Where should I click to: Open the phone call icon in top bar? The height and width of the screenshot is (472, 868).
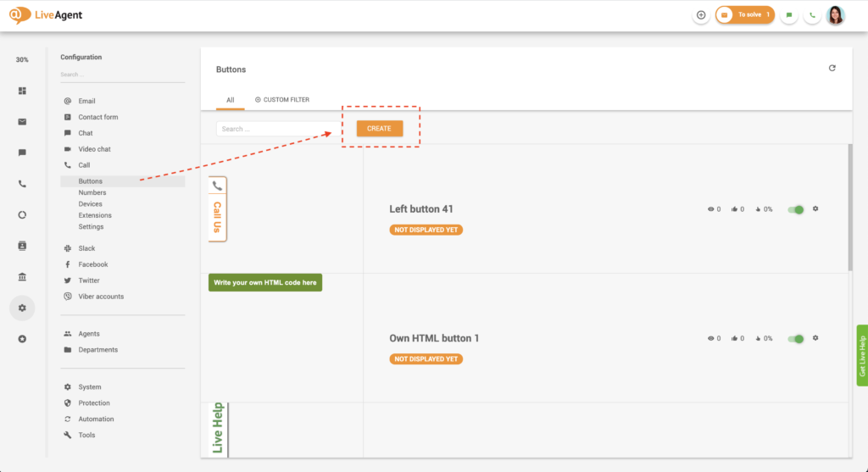click(812, 15)
